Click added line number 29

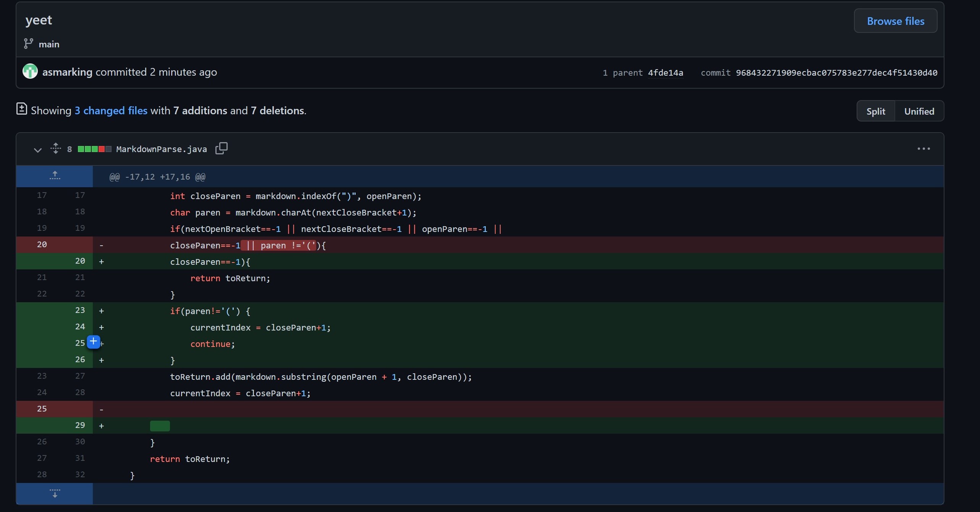pos(80,425)
